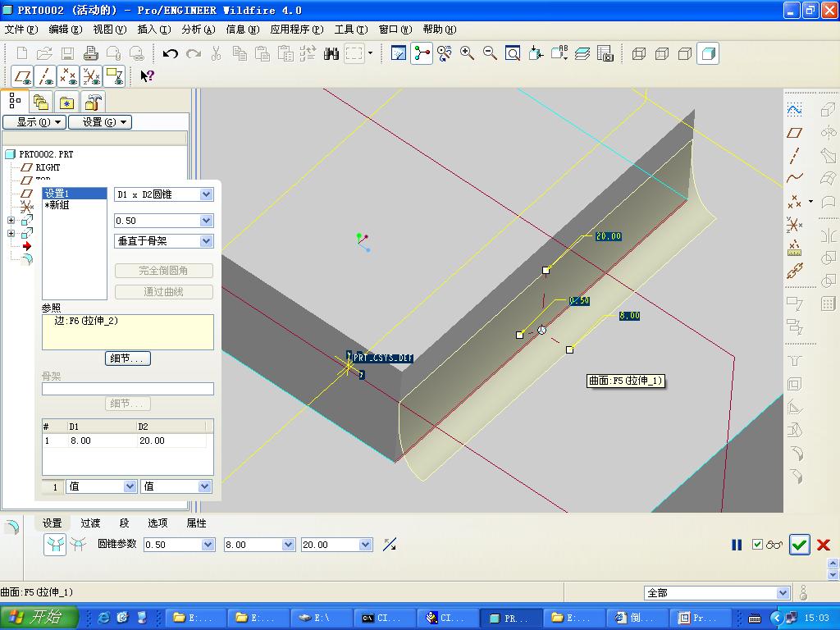The image size is (840, 630).
Task: Click the reverse conic distance icon
Action: click(390, 544)
